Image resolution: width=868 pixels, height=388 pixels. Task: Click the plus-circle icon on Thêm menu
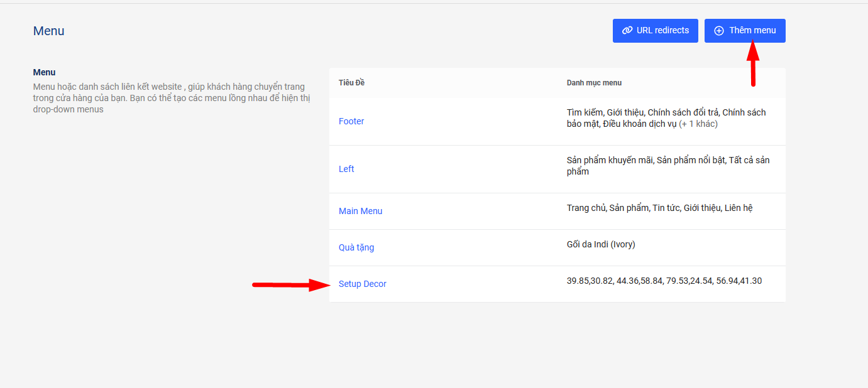coord(719,31)
